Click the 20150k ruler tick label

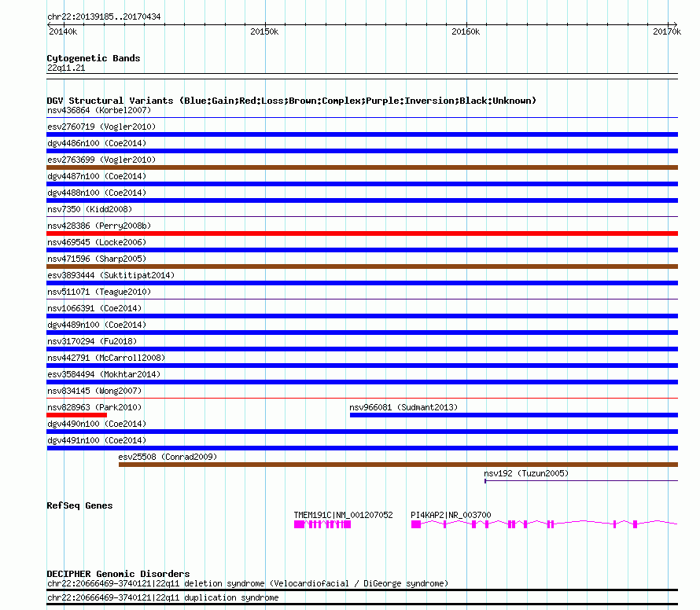(x=264, y=31)
